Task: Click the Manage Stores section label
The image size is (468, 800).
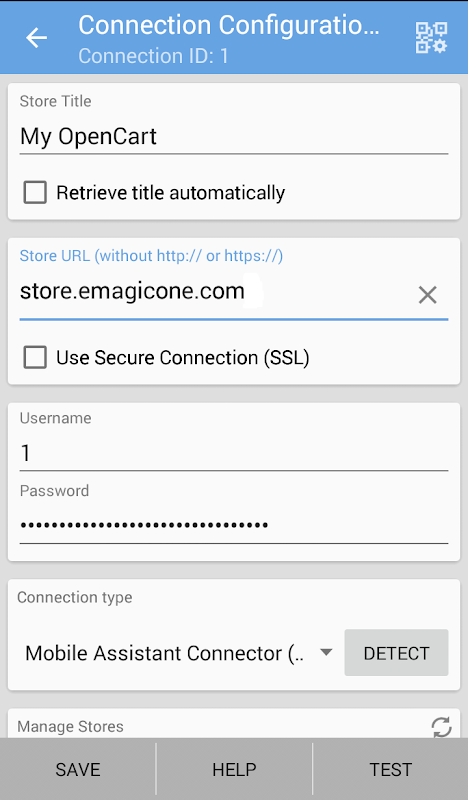Action: tap(70, 727)
